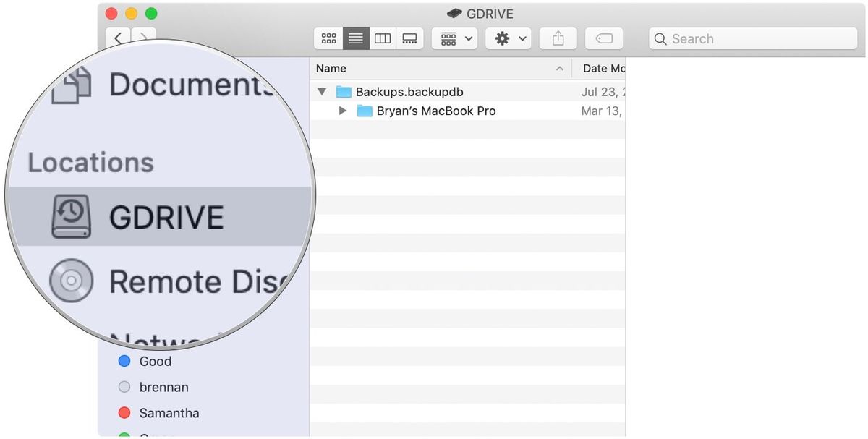Open the Action gear dropdown menu
Image resolution: width=868 pixels, height=439 pixels.
pyautogui.click(x=508, y=38)
